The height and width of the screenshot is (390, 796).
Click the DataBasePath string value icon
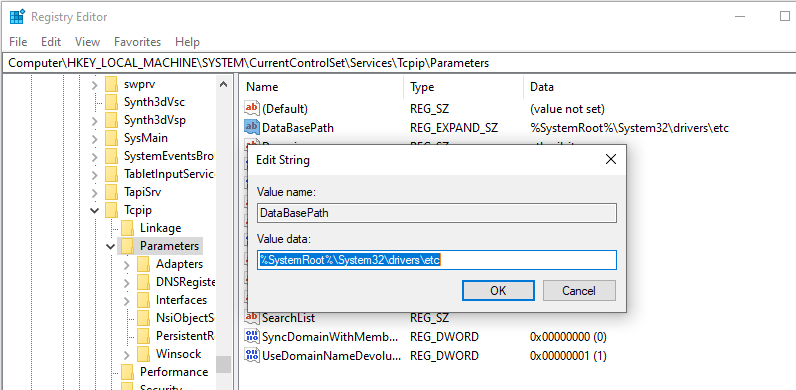pos(252,127)
